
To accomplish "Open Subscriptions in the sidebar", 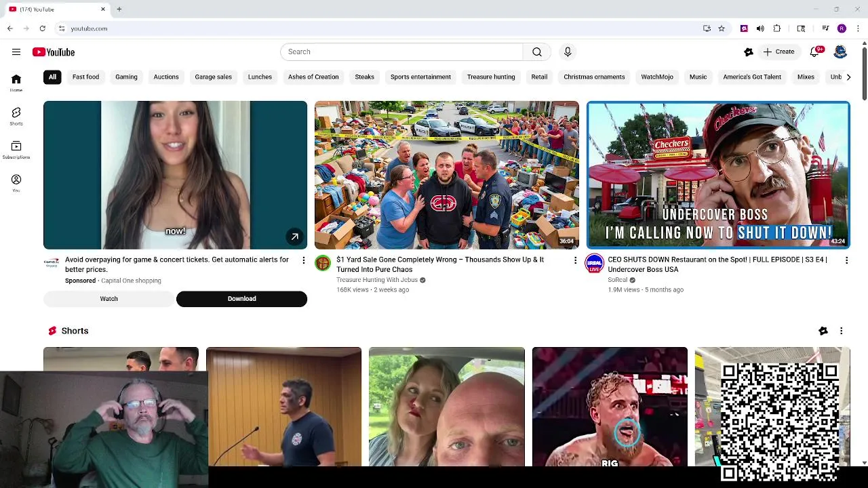I will (x=16, y=150).
